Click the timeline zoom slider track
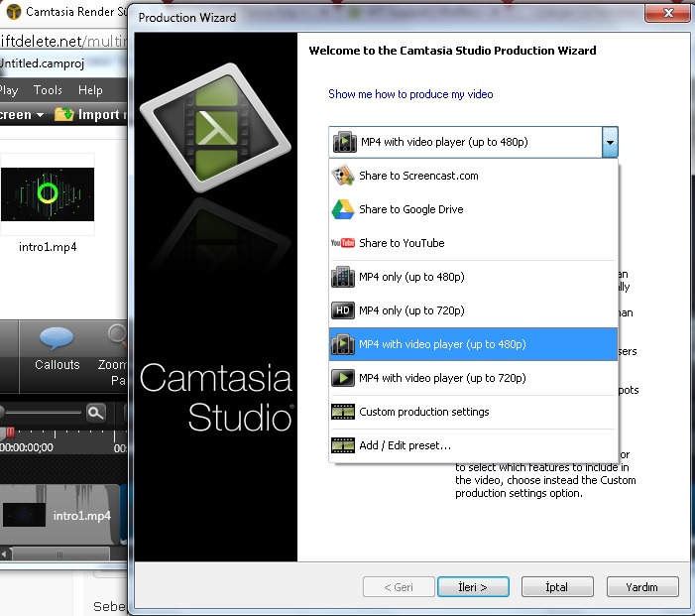Screen dimensions: 695x616 (x=40, y=413)
